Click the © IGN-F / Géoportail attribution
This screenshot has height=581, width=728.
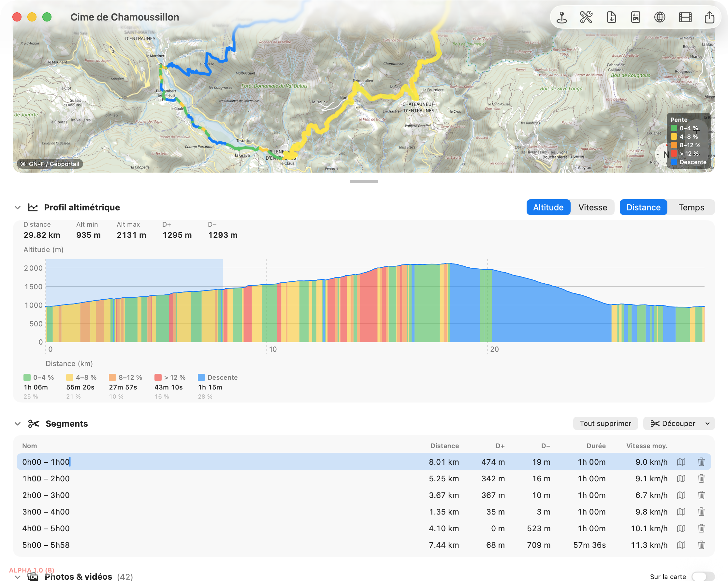pyautogui.click(x=50, y=164)
